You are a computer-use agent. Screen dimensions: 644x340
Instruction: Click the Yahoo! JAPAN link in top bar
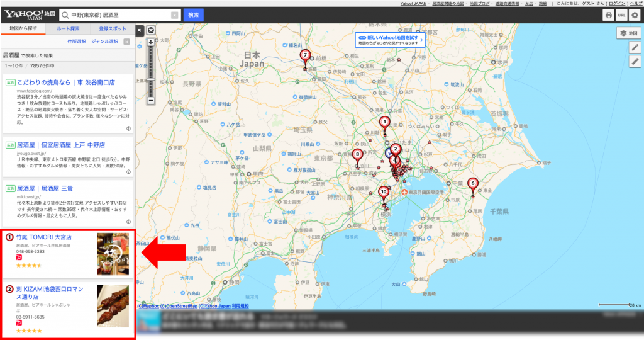click(413, 3)
